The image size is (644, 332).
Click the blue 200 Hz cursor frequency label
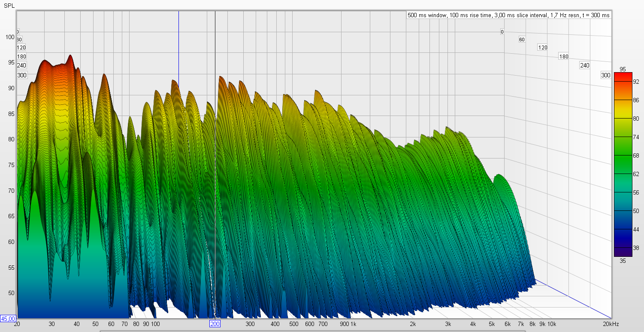215,324
